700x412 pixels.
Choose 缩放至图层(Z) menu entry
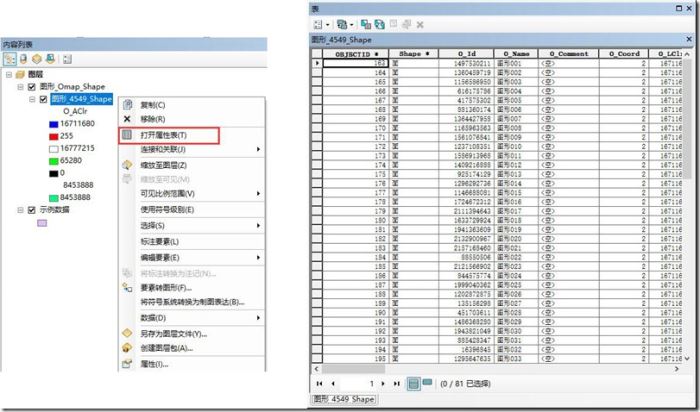pyautogui.click(x=192, y=165)
